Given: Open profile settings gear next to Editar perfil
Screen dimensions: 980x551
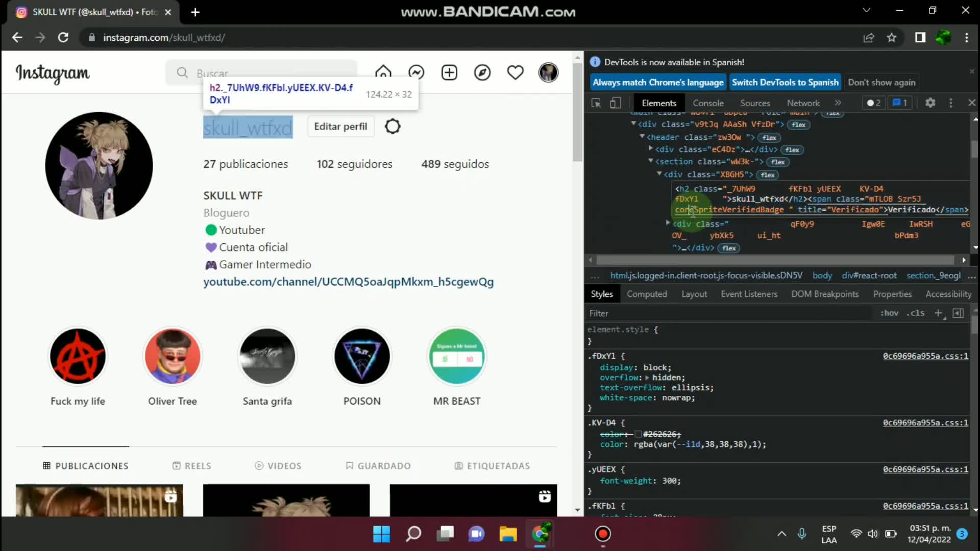Looking at the screenshot, I should click(393, 127).
